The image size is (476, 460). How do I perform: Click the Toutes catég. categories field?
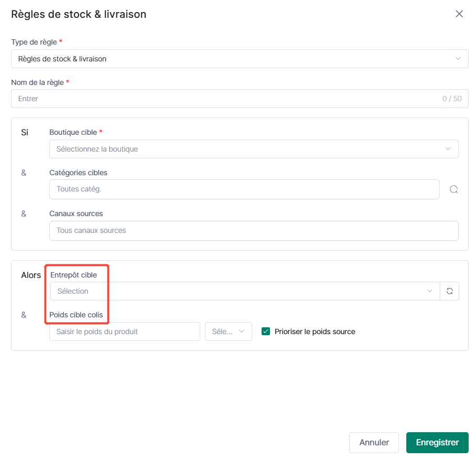(244, 189)
